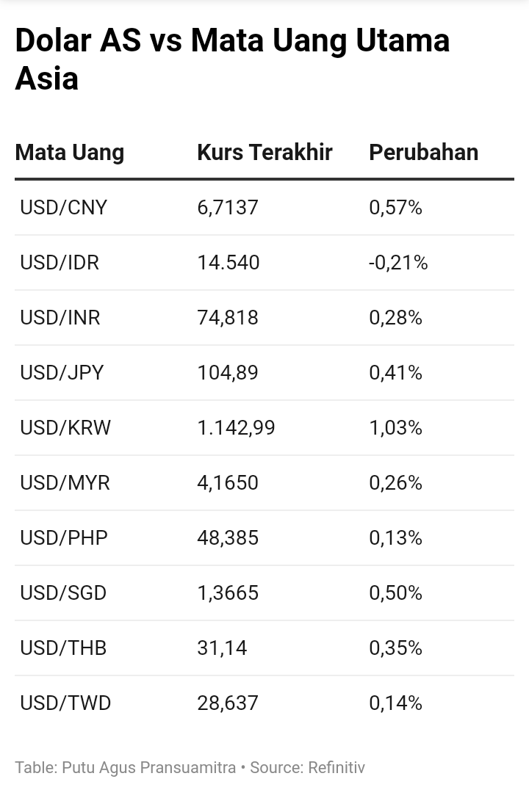Click the USD/PHP currency cell
The image size is (529, 812).
[x=64, y=538]
